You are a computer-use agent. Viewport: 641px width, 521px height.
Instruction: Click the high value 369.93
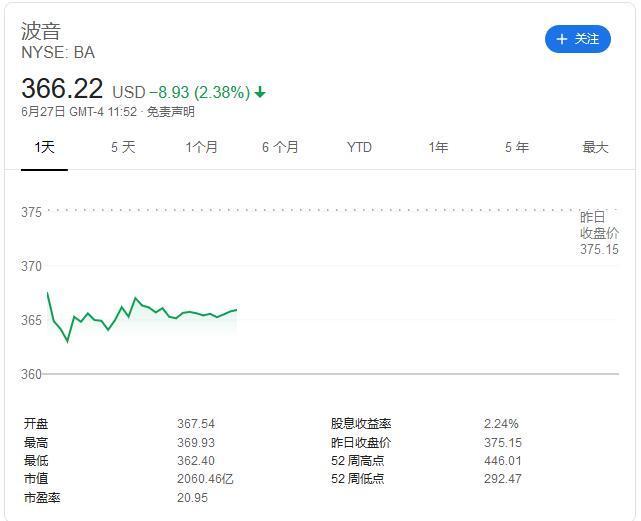click(196, 442)
